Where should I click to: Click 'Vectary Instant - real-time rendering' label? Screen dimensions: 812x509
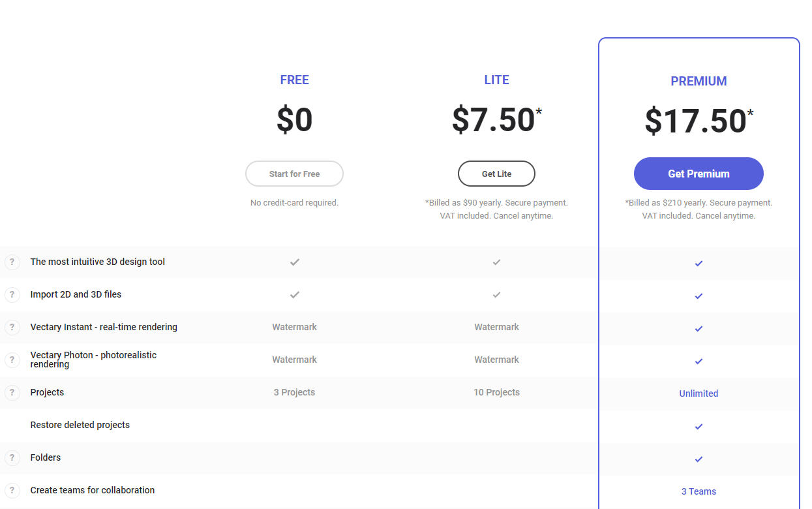click(104, 327)
